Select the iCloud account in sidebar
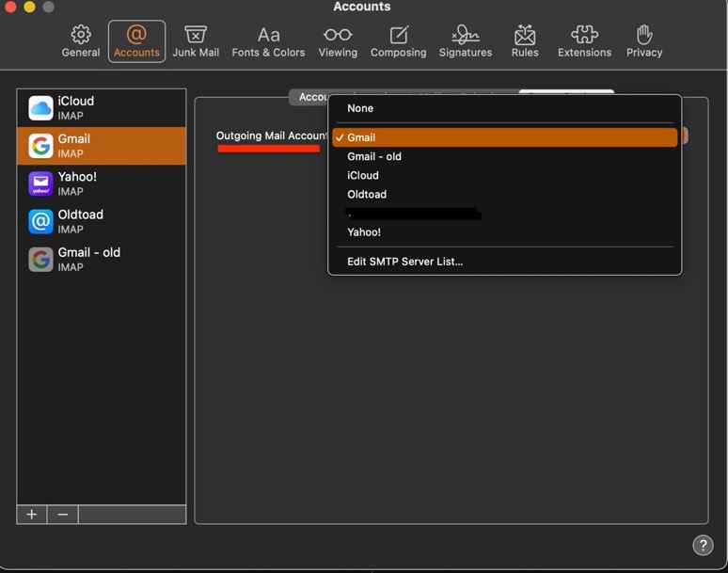Image resolution: width=728 pixels, height=573 pixels. point(102,107)
